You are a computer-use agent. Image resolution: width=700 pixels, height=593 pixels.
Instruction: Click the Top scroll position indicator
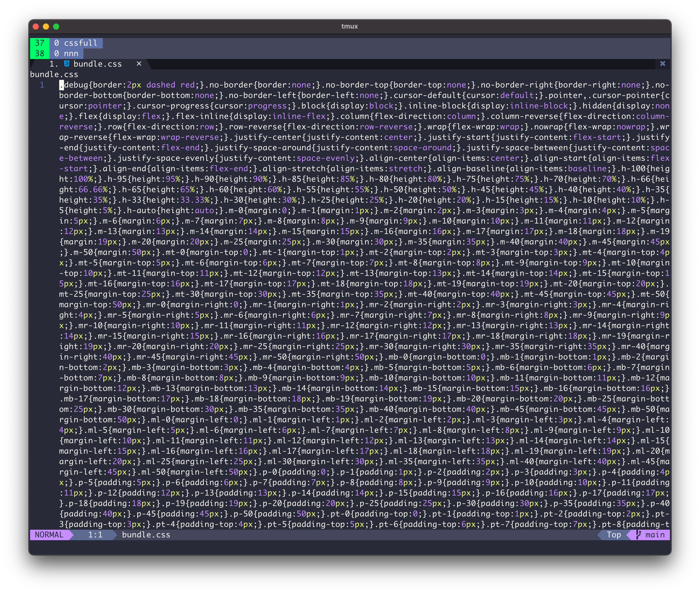(x=614, y=535)
